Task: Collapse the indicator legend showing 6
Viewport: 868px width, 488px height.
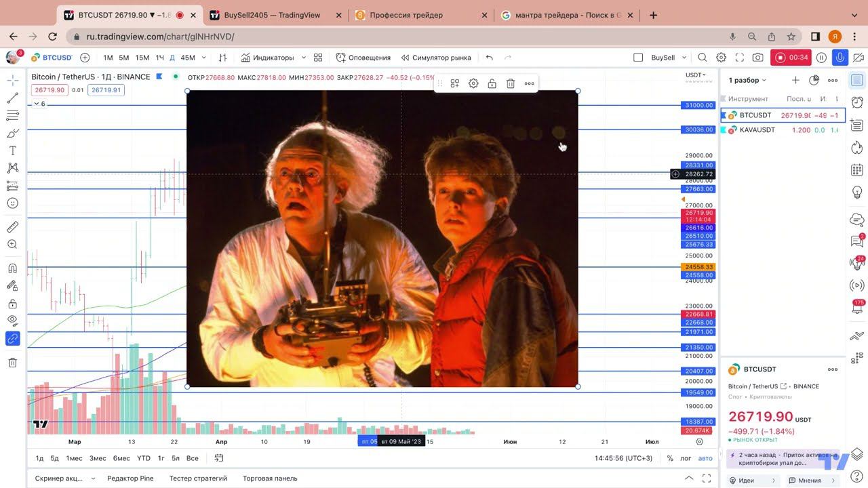Action: (40, 104)
